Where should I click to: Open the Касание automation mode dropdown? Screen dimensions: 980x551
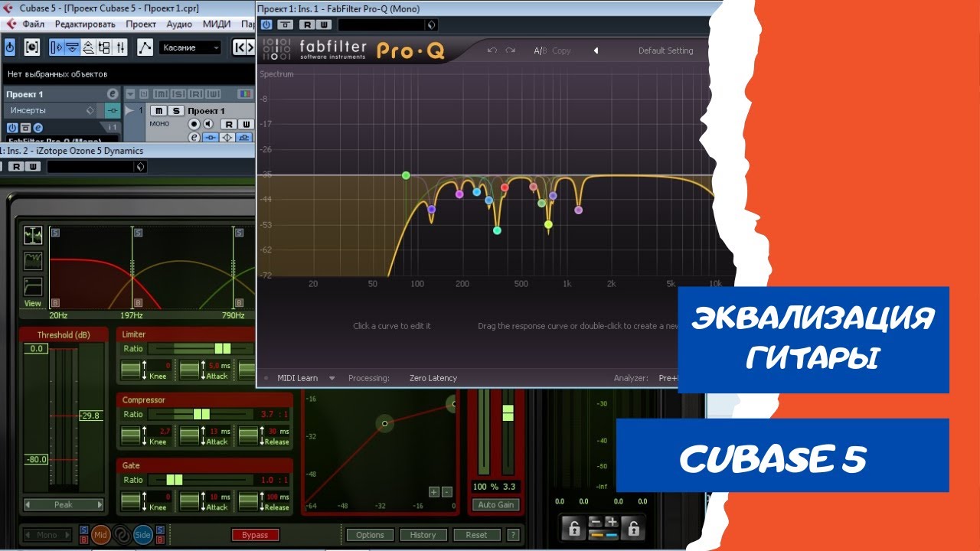[190, 47]
